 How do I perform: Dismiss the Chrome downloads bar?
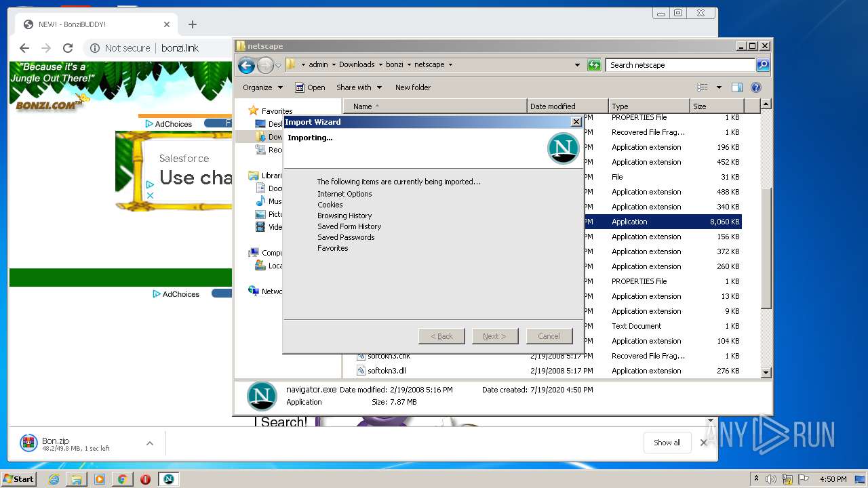pyautogui.click(x=703, y=443)
